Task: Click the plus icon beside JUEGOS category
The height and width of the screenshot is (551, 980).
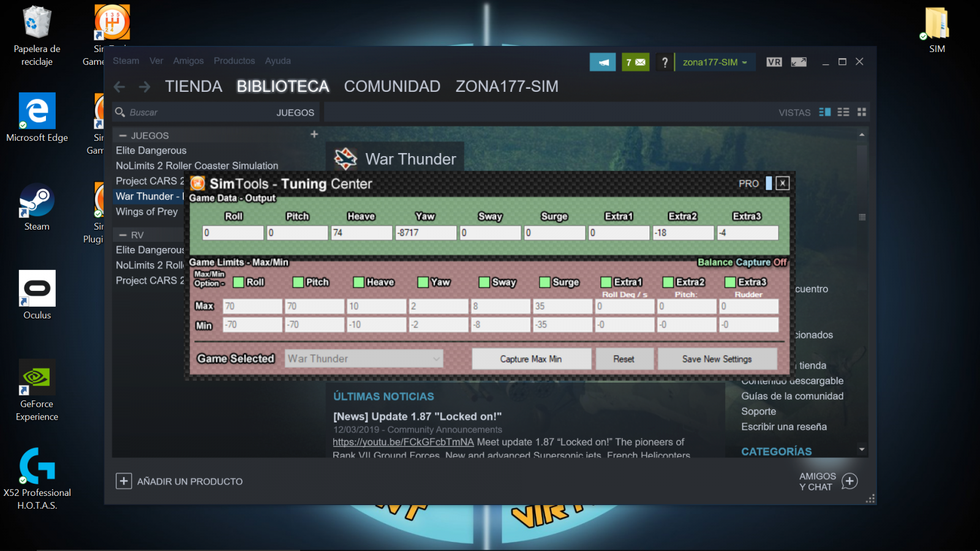Action: [x=314, y=134]
